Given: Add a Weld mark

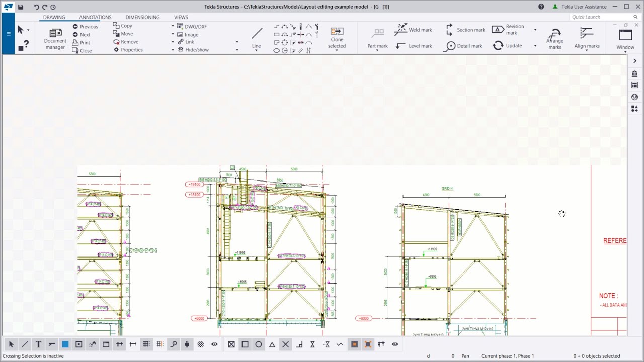Looking at the screenshot, I should [414, 30].
